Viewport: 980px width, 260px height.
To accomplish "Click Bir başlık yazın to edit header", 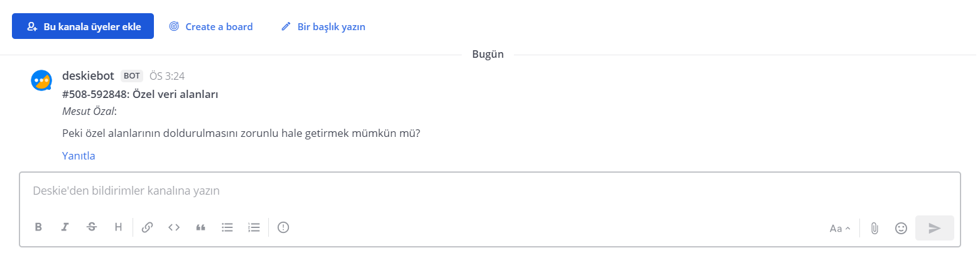I will coord(324,27).
